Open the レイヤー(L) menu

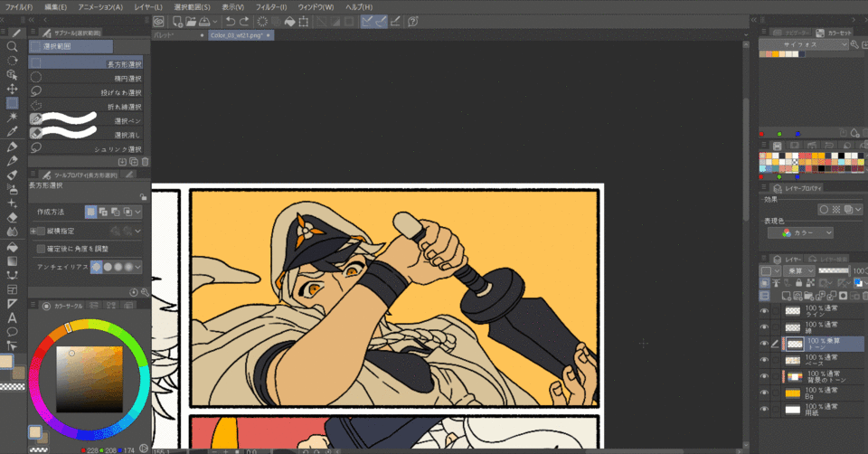[x=148, y=7]
